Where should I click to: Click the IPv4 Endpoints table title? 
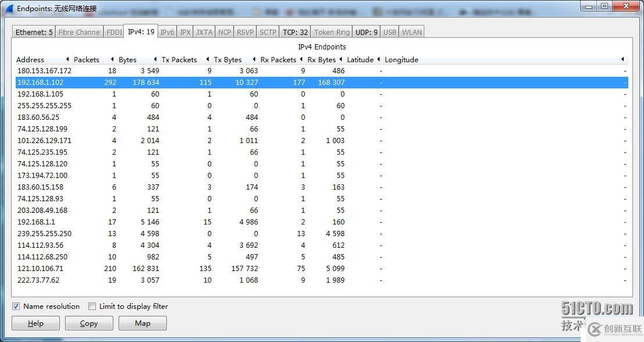[322, 47]
